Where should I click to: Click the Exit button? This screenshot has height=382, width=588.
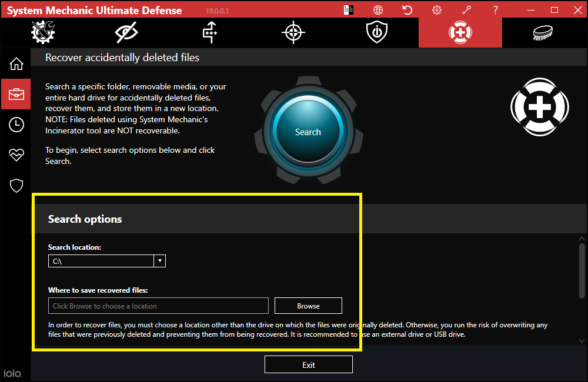309,364
